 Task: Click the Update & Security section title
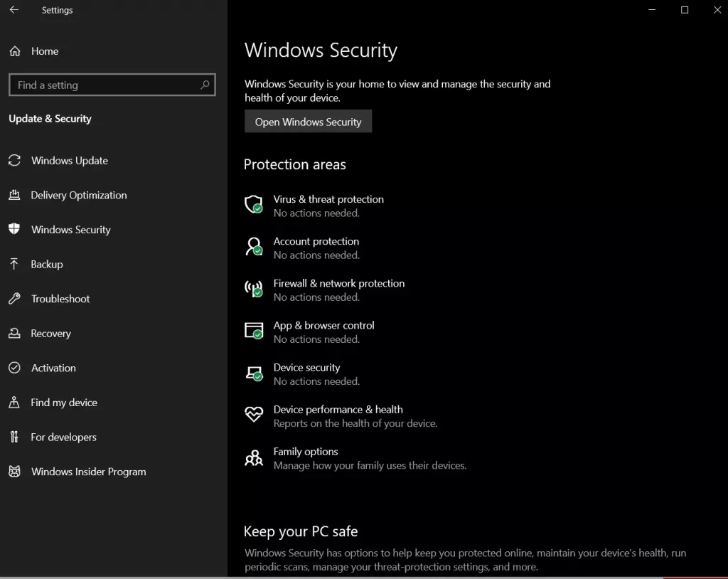50,119
